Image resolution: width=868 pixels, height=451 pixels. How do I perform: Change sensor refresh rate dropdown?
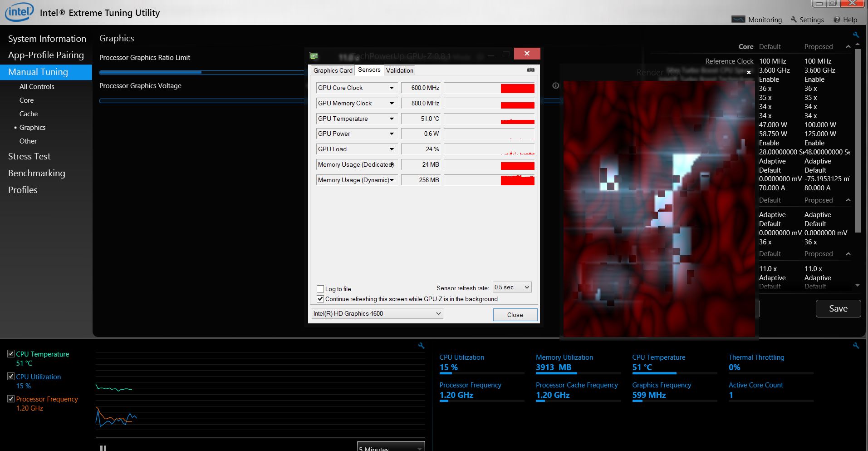(x=512, y=287)
